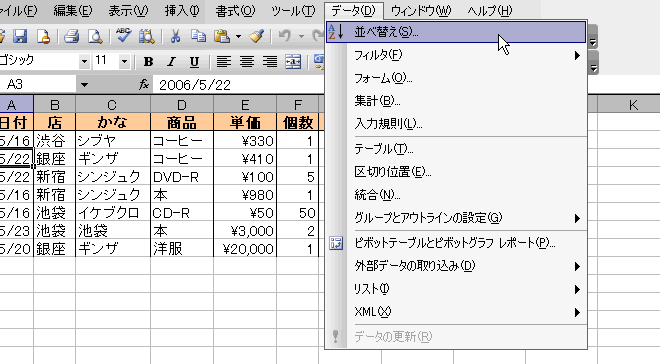Select column C header
The image size is (660, 364).
click(x=113, y=104)
